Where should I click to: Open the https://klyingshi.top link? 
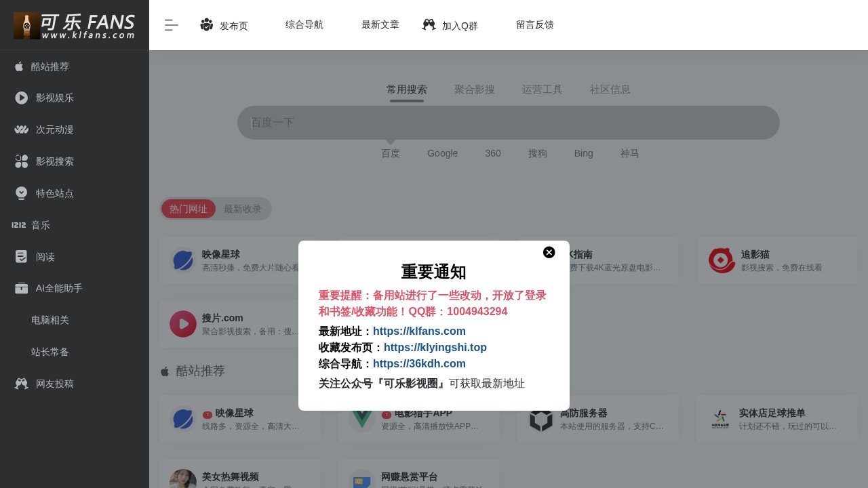tap(435, 348)
